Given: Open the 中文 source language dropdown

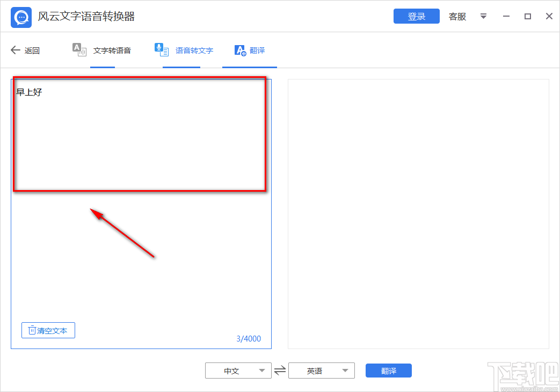Looking at the screenshot, I should coord(238,371).
